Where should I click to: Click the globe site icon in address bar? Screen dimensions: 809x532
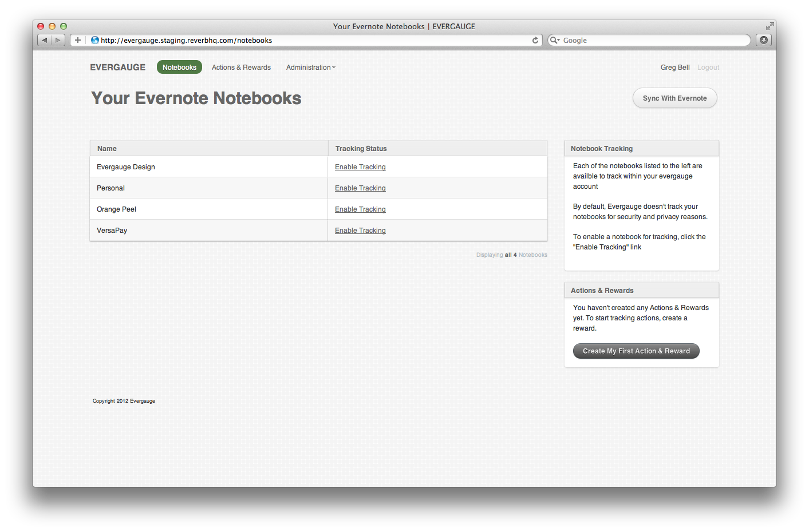[x=95, y=40]
